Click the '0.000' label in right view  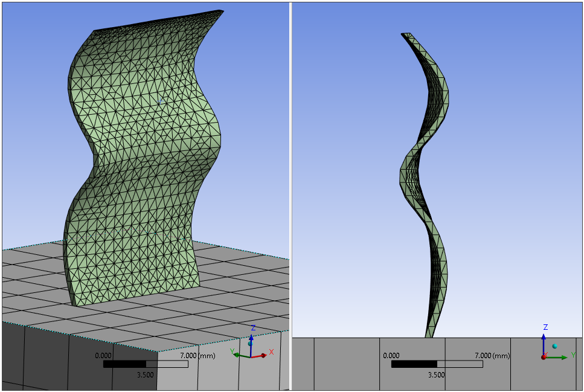(391, 356)
